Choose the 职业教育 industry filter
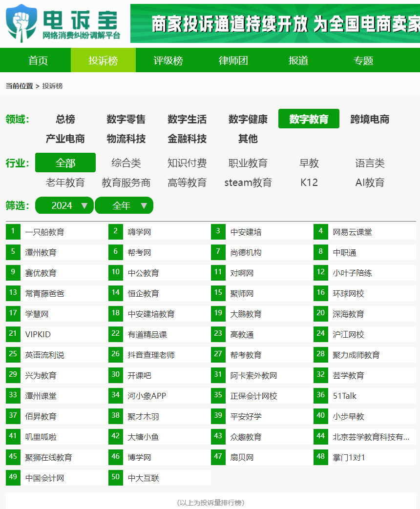This screenshot has width=420, height=509. (x=248, y=163)
